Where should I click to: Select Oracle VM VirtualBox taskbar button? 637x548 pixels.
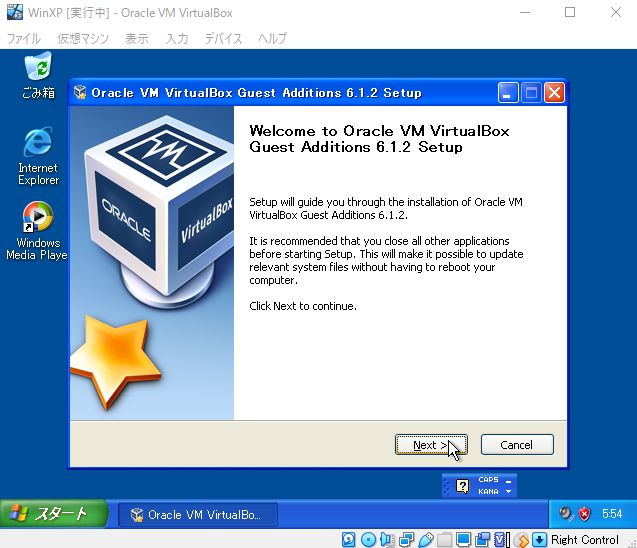pyautogui.click(x=198, y=515)
